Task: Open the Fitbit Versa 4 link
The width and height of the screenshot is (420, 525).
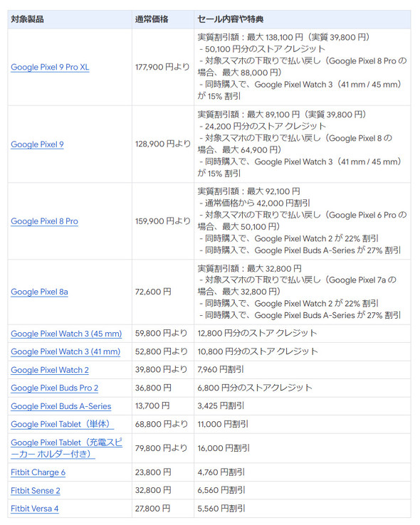Action: [x=34, y=509]
